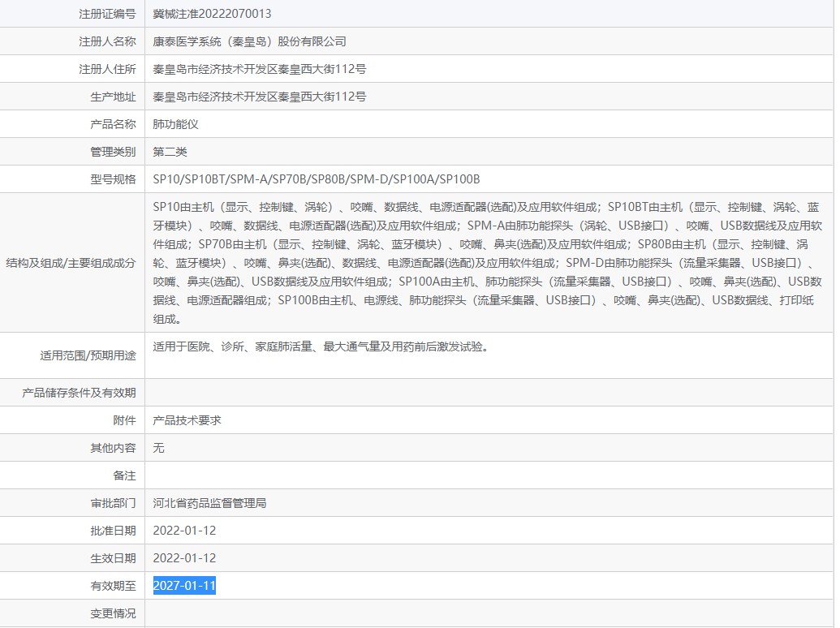Click the 批准日期 value 2022-01-12
The image size is (840, 628).
click(x=184, y=531)
